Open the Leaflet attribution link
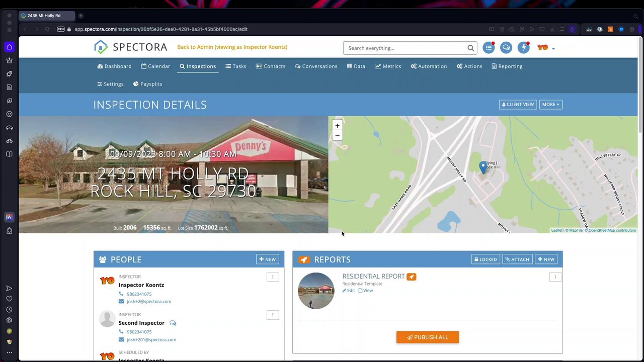Image resolution: width=644 pixels, height=362 pixels. click(556, 230)
